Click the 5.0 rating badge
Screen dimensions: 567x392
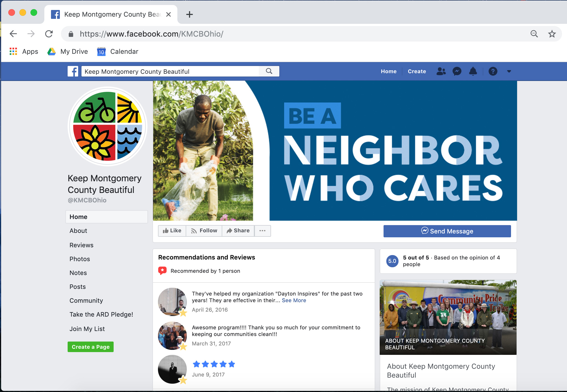click(392, 261)
